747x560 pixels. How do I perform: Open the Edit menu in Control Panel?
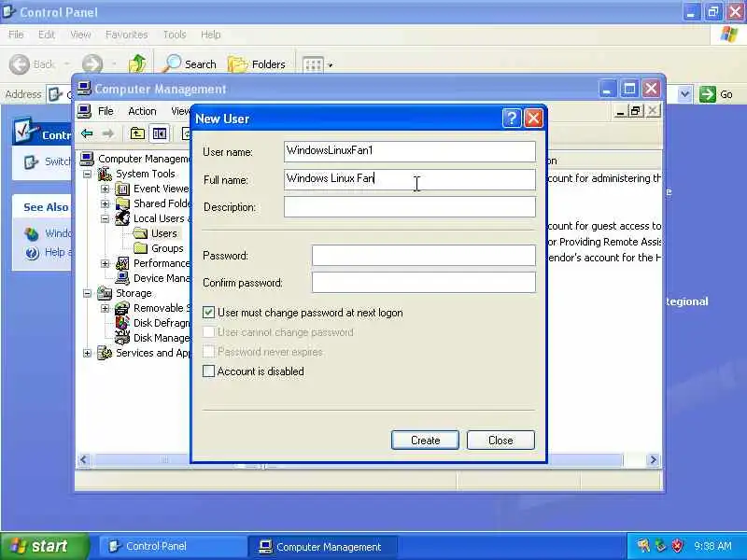click(46, 35)
